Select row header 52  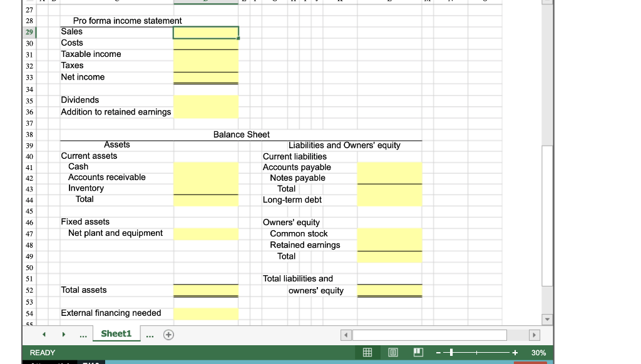tap(29, 290)
